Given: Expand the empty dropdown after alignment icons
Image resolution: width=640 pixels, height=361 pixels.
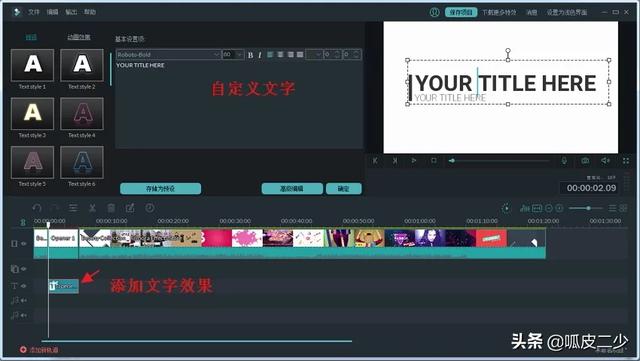Looking at the screenshot, I should [x=314, y=54].
